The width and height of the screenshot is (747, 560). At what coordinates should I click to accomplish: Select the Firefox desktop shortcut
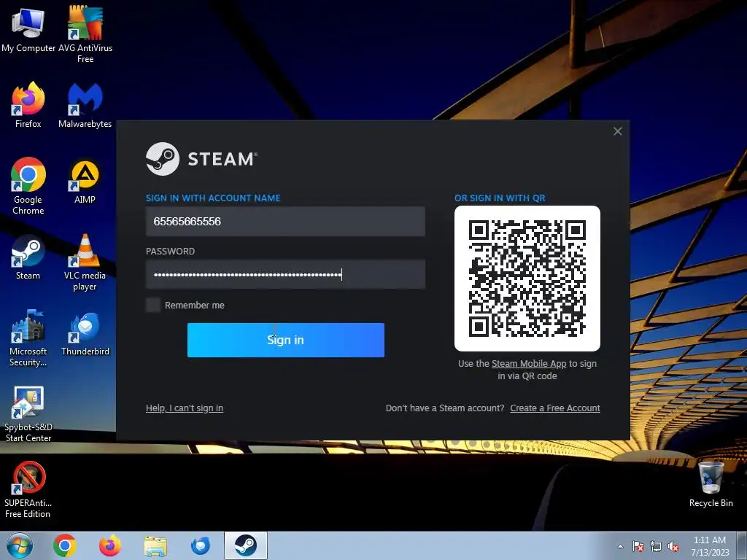pyautogui.click(x=28, y=105)
